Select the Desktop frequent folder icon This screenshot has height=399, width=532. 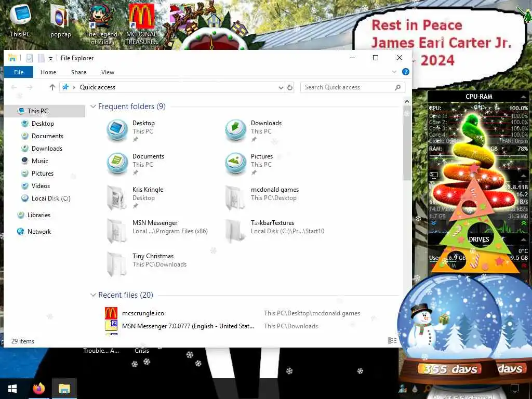coord(117,130)
